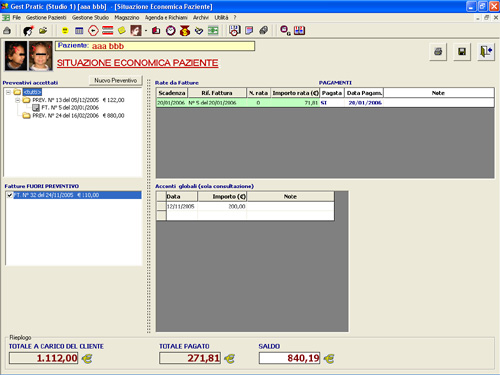Image resolution: width=500 pixels, height=375 pixels.
Task: Collapse the <tutti> root tree node
Action: (9, 92)
